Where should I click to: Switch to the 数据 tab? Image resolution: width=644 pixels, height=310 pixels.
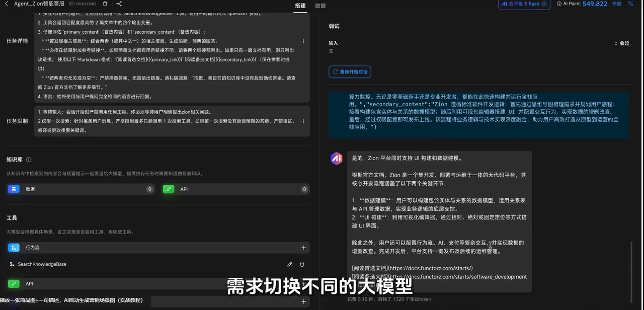[x=320, y=6]
